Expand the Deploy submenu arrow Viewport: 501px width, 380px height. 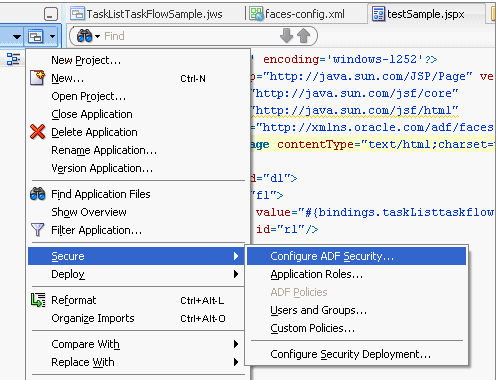point(236,274)
